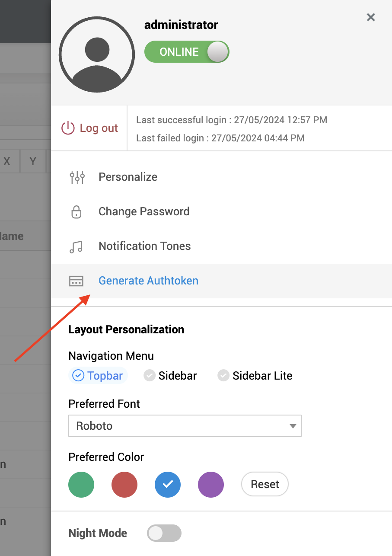Select Sidebar Lite navigation layout
This screenshot has height=556, width=392.
coord(255,375)
